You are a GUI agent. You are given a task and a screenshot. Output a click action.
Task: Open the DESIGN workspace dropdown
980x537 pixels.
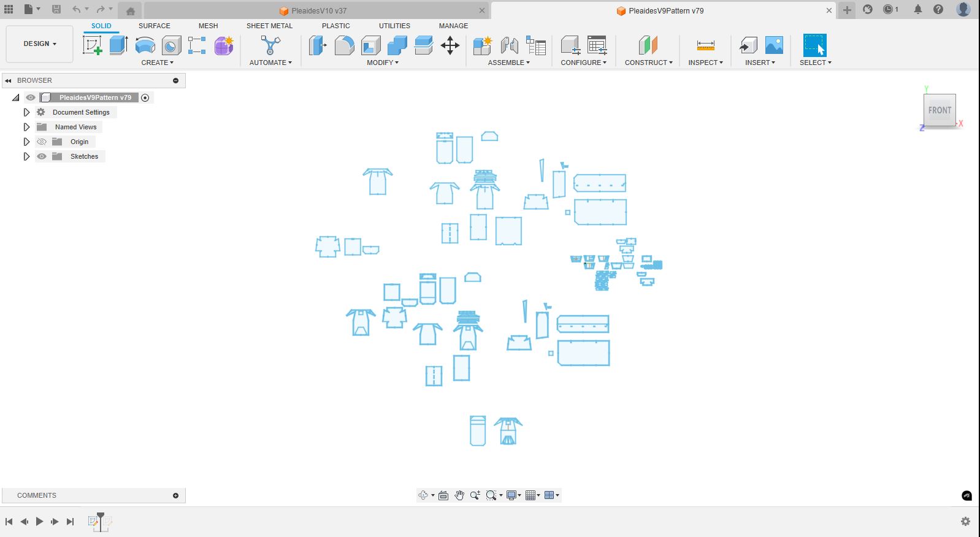coord(40,44)
